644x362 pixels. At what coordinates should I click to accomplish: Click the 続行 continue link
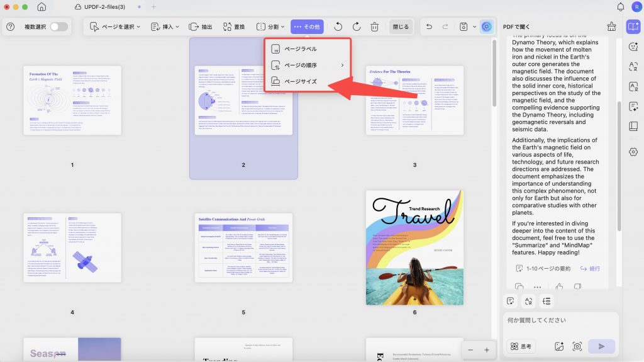coord(590,269)
